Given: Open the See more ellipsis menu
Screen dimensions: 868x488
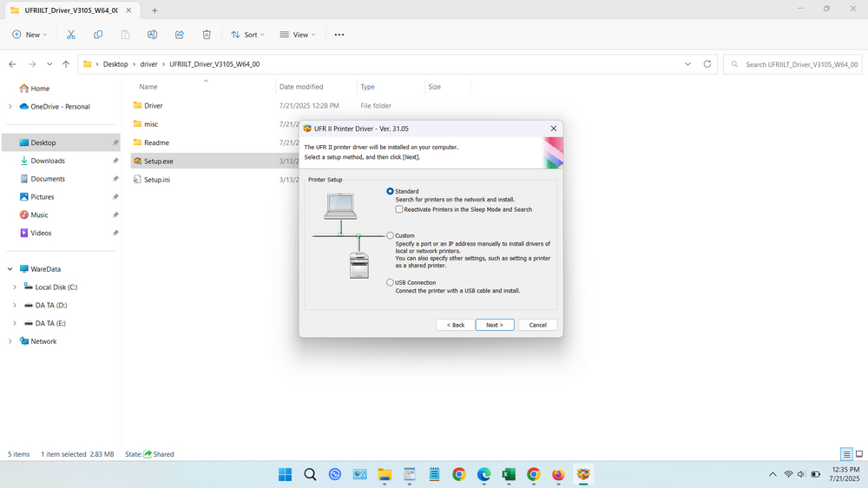Looking at the screenshot, I should pyautogui.click(x=339, y=35).
